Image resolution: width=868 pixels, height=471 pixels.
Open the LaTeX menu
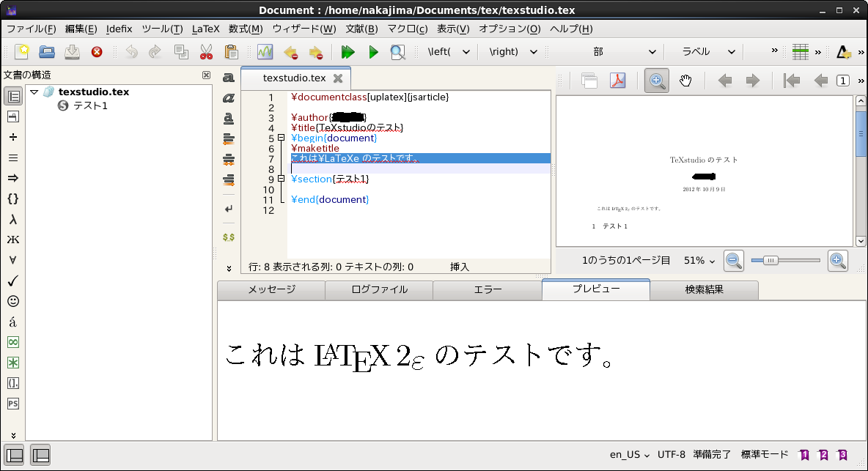[x=206, y=29]
